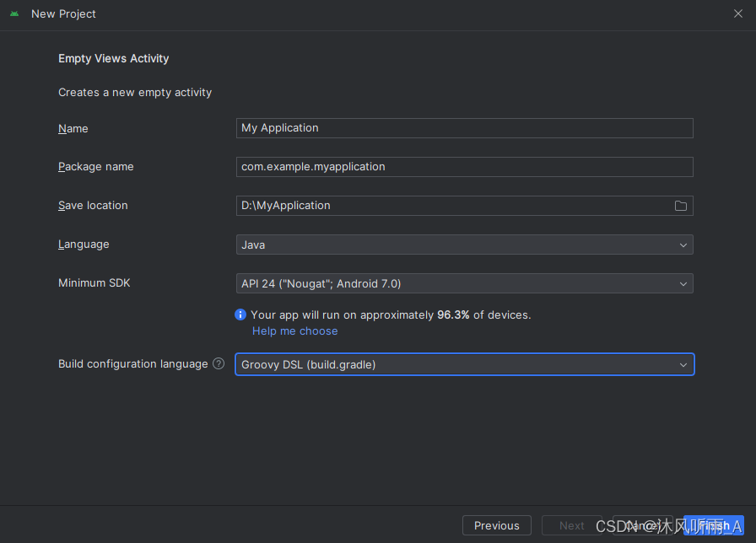This screenshot has height=543, width=756.
Task: Click the Creates a new empty activity text
Action: [135, 92]
